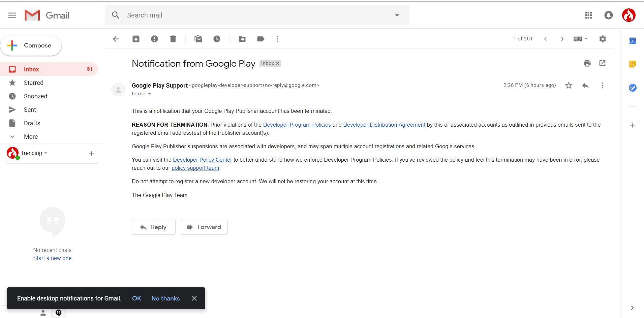Open the Inbox folder
Screen dimensions: 644x318
49,69
